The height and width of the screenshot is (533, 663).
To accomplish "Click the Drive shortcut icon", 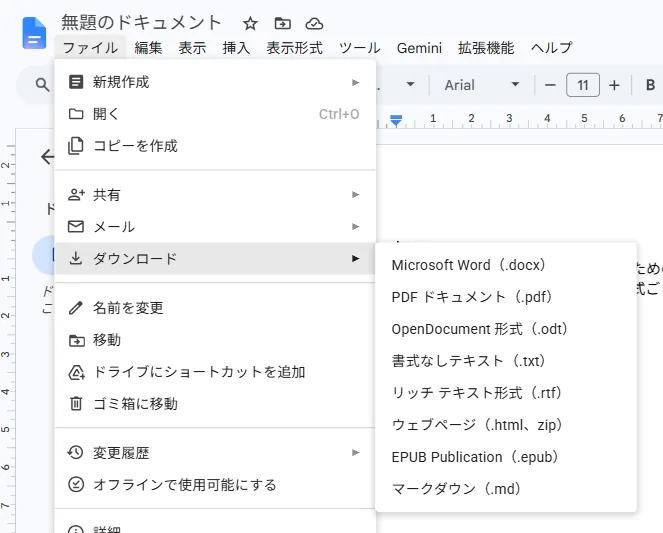I will (77, 372).
